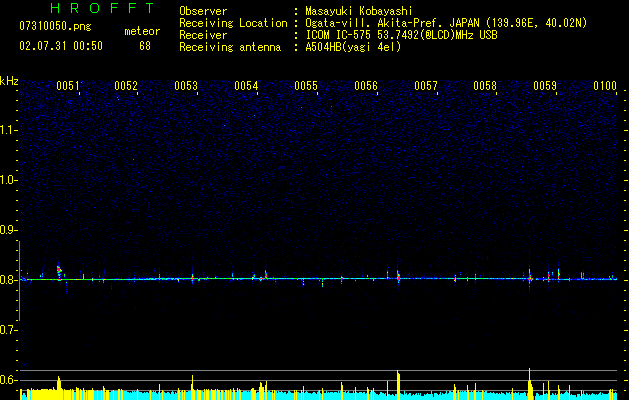Click the HROFFT title text
This screenshot has width=629, height=400.
point(103,8)
